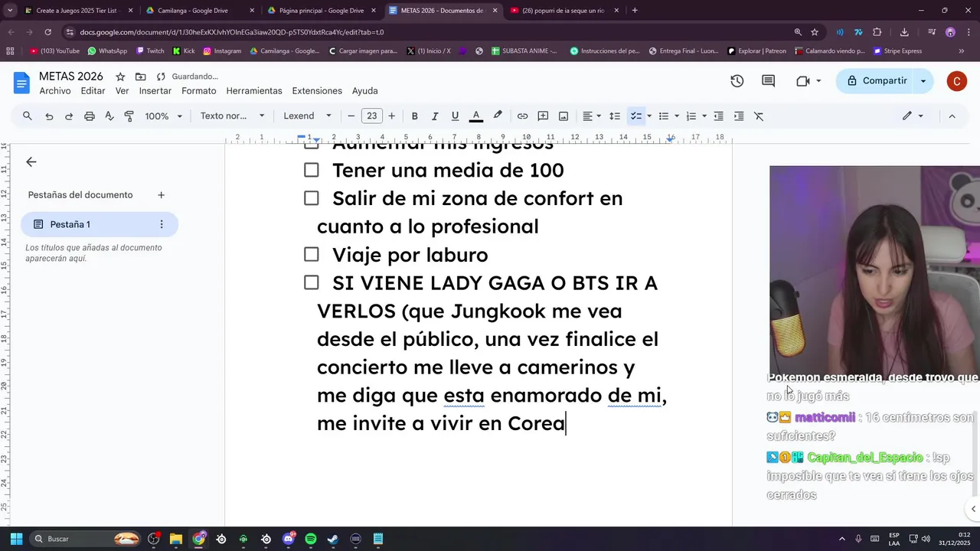Apply bold formatting
The height and width of the screenshot is (551, 980).
point(414,116)
